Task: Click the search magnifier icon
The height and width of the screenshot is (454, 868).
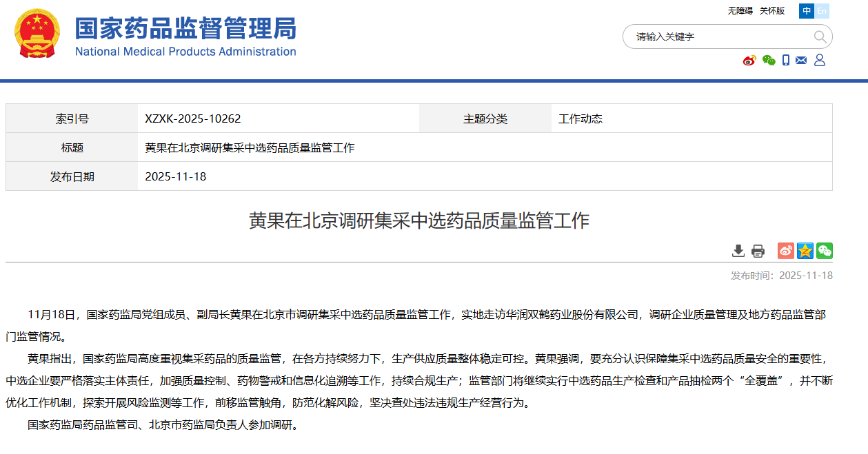Action: pos(820,37)
